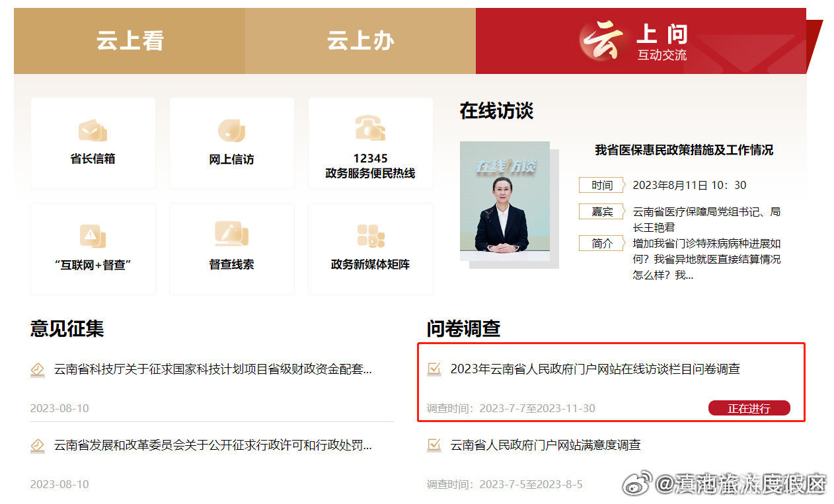Open the 我省医保惠民政策措施及工作情况 interview title
The height and width of the screenshot is (504, 834).
[683, 150]
